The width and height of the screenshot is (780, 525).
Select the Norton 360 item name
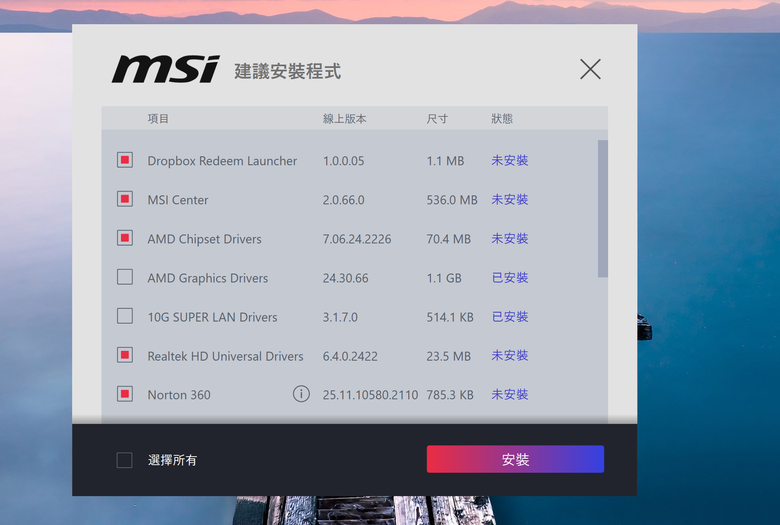point(179,395)
